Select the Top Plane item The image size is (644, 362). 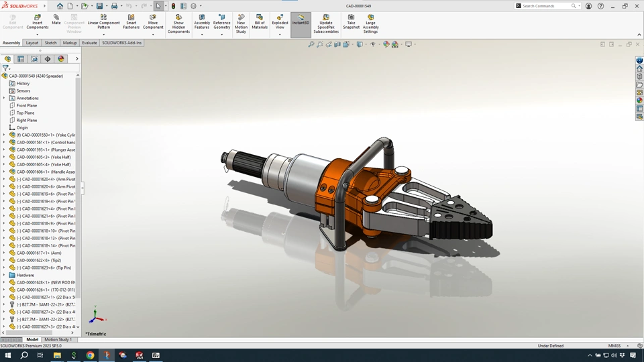coord(25,113)
